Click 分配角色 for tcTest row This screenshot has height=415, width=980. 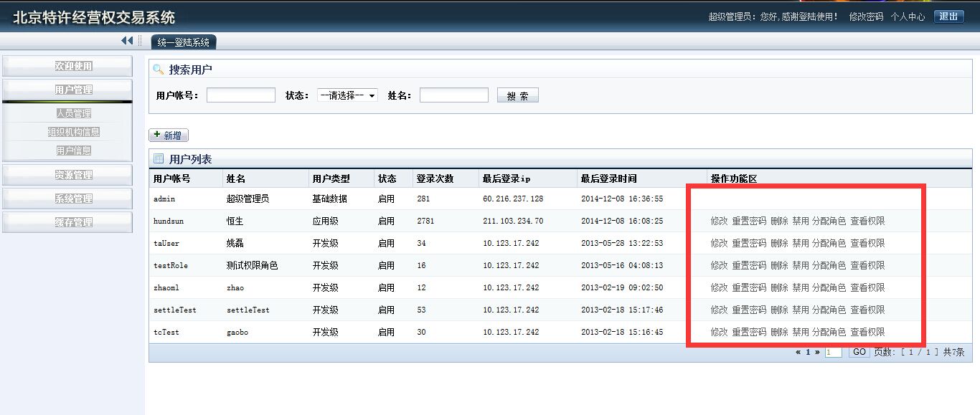pyautogui.click(x=829, y=332)
